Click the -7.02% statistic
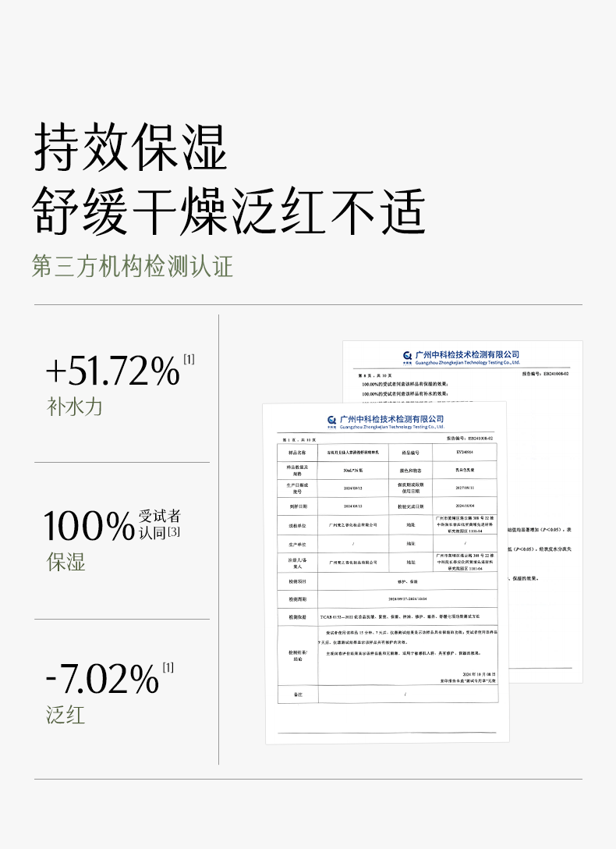 (102, 680)
